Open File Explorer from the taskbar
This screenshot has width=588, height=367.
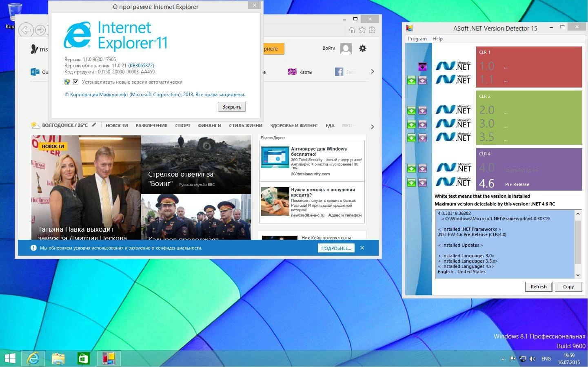pyautogui.click(x=58, y=358)
